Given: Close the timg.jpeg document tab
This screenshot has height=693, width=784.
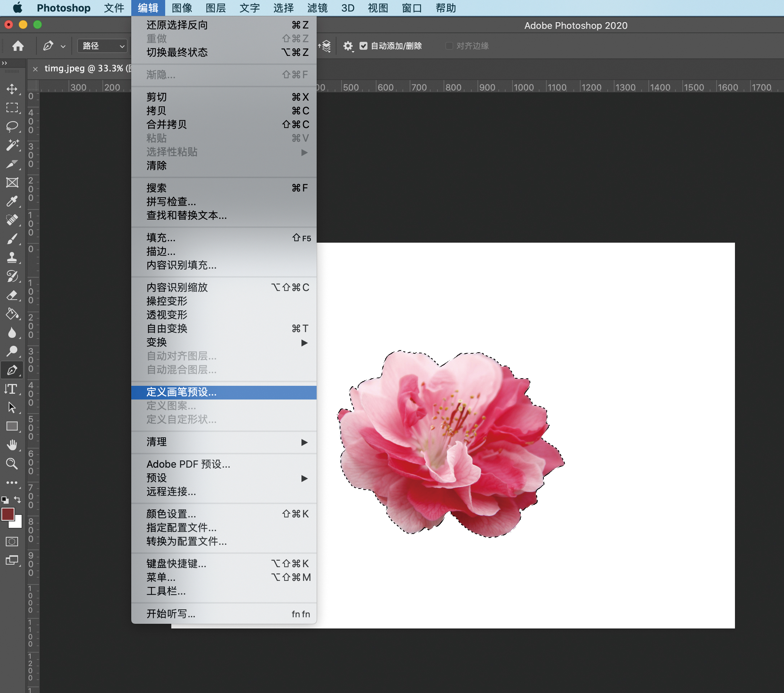Looking at the screenshot, I should tap(35, 70).
